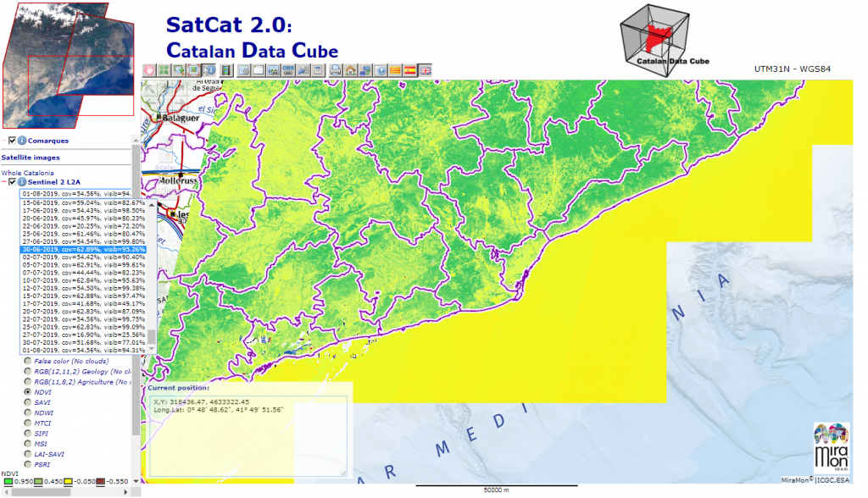Select the SIPI index radio button
This screenshot has width=868, height=498.
[x=28, y=434]
